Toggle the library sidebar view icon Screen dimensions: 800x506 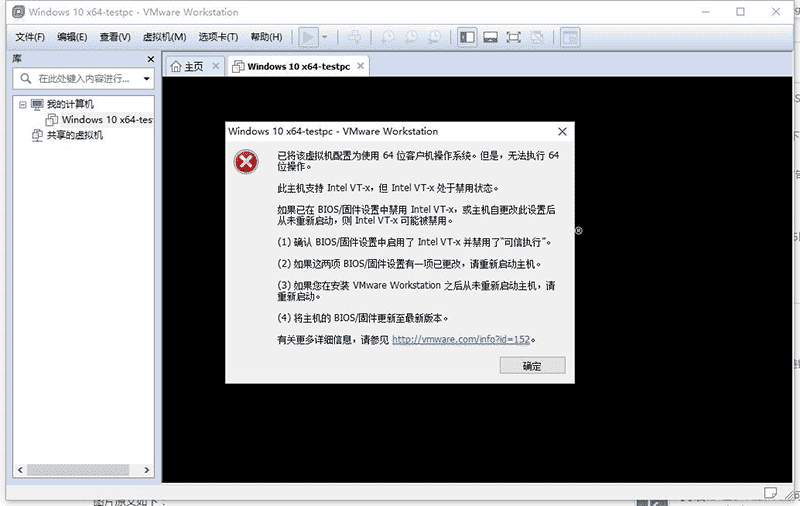coord(467,37)
